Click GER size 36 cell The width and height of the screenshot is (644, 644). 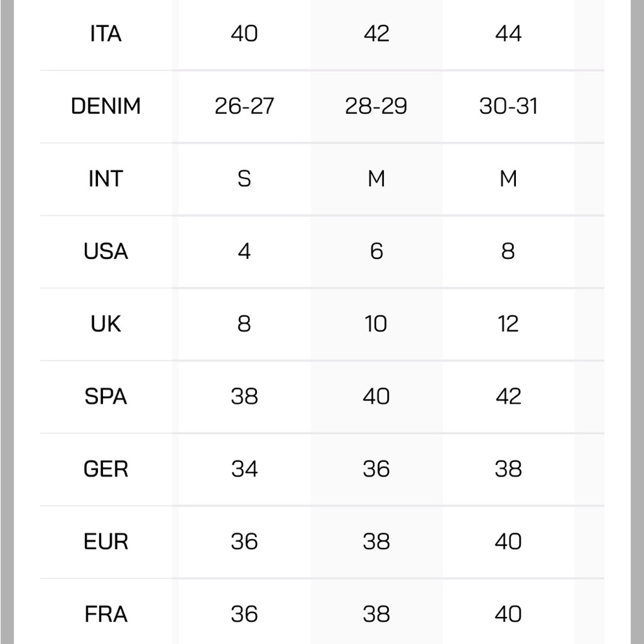[x=376, y=469]
